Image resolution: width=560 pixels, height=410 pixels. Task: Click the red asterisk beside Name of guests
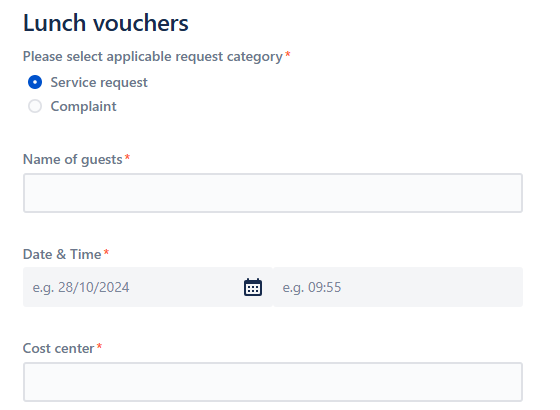127,157
